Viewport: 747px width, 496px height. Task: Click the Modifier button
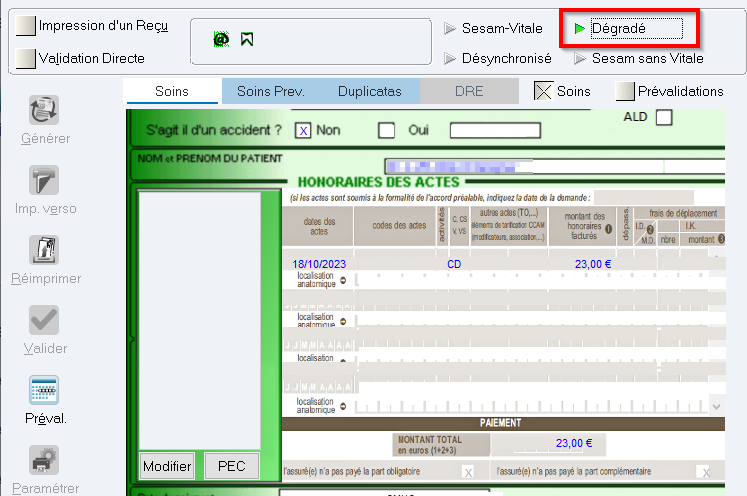167,466
